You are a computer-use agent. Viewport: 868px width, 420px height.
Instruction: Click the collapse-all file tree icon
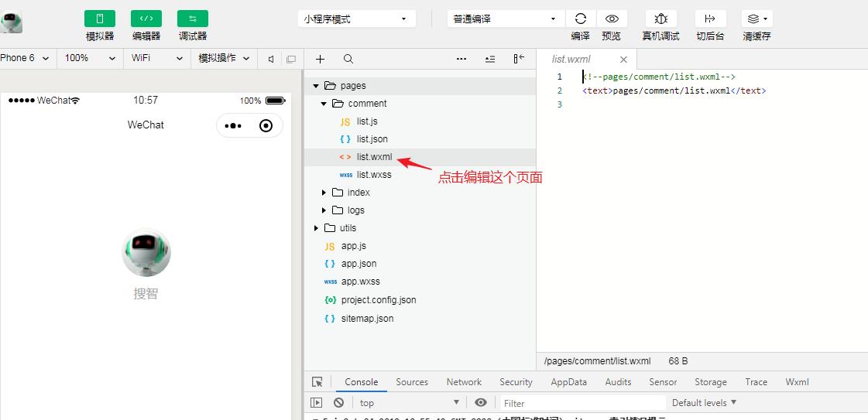(x=490, y=59)
